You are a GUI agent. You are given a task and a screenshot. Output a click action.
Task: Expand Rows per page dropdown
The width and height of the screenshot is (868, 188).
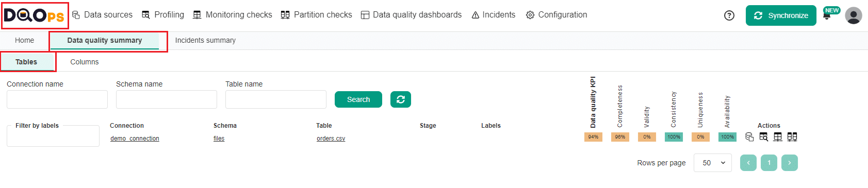713,163
